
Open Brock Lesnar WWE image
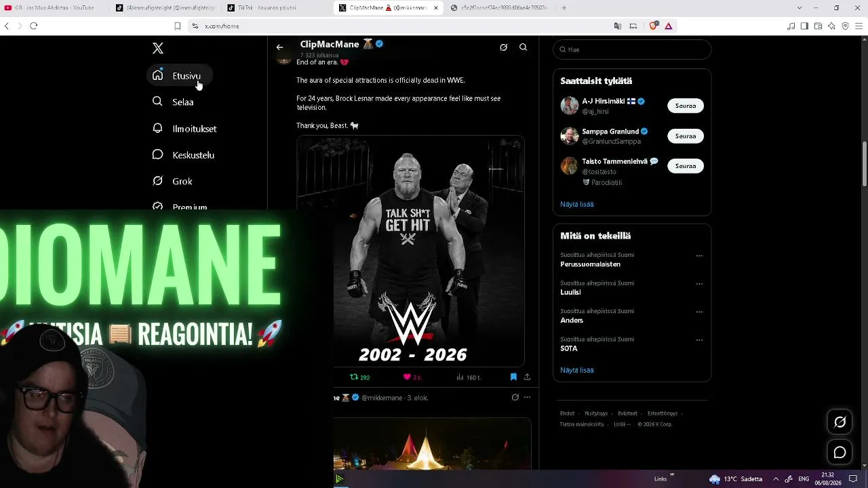click(410, 251)
